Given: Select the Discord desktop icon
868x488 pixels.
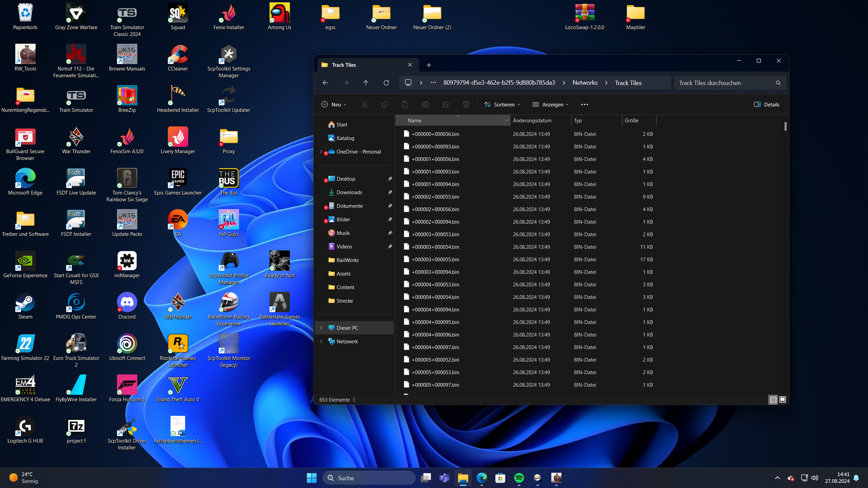Looking at the screenshot, I should pos(127,306).
